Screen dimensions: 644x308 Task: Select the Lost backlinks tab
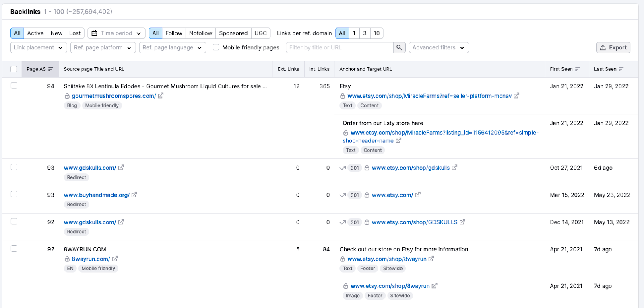75,33
